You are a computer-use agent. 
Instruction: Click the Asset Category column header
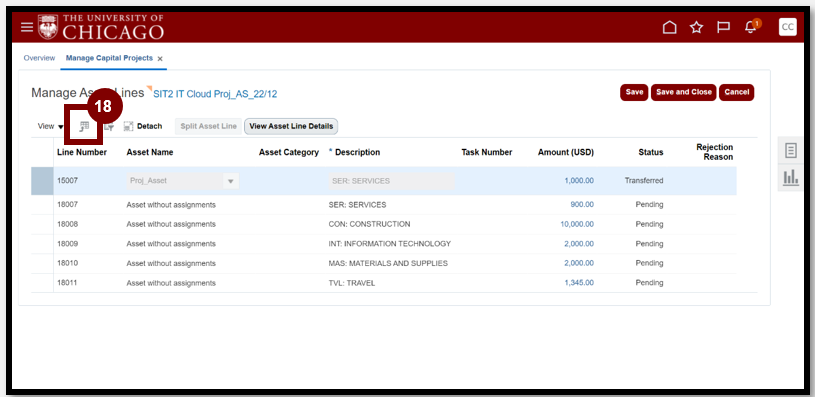click(288, 152)
